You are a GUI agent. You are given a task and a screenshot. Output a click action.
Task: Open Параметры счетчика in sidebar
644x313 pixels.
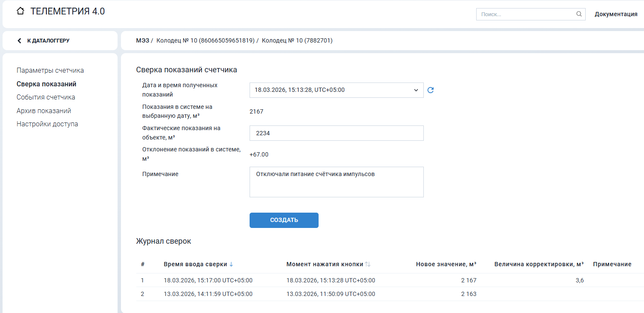coord(50,70)
